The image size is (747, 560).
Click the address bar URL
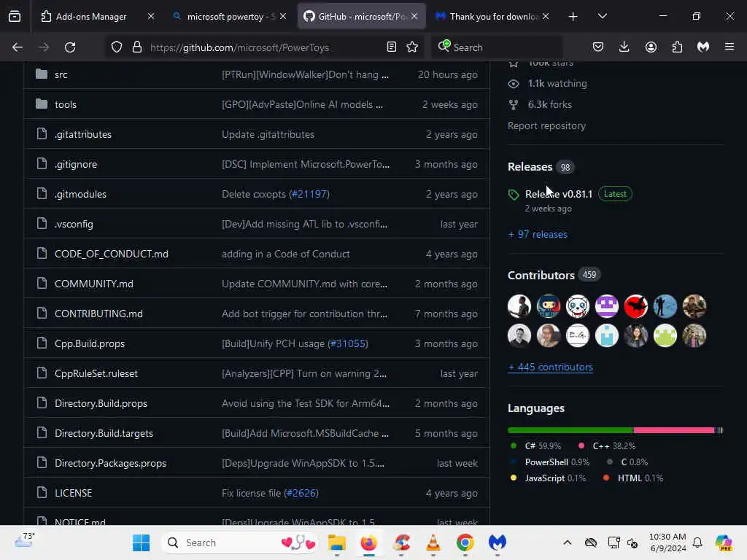239,47
